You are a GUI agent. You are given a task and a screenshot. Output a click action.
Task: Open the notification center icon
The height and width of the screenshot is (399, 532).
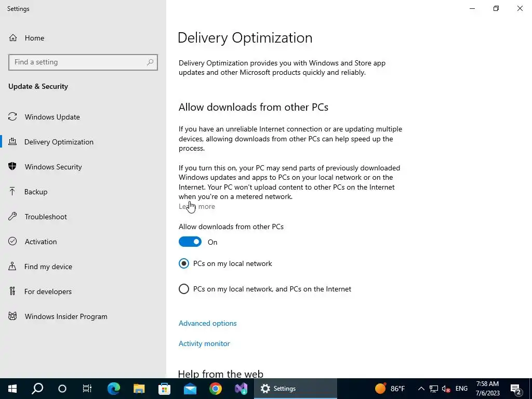coord(516,389)
